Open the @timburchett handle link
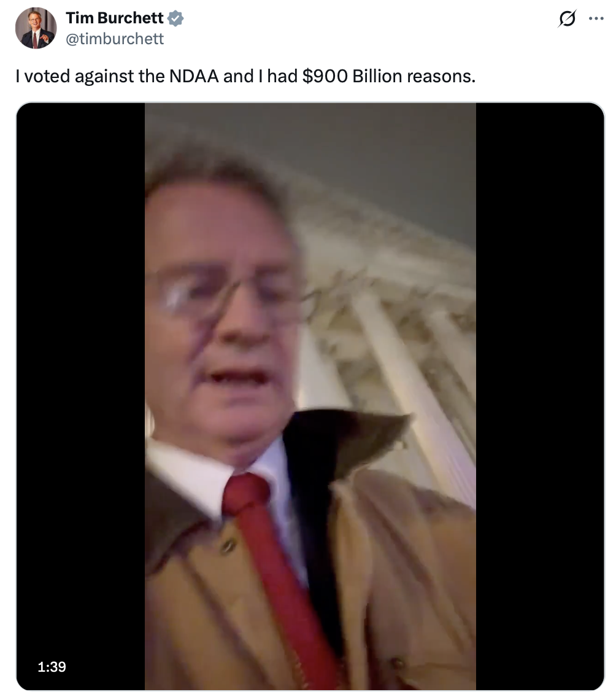Viewport: 616px width, 700px height. 115,39
